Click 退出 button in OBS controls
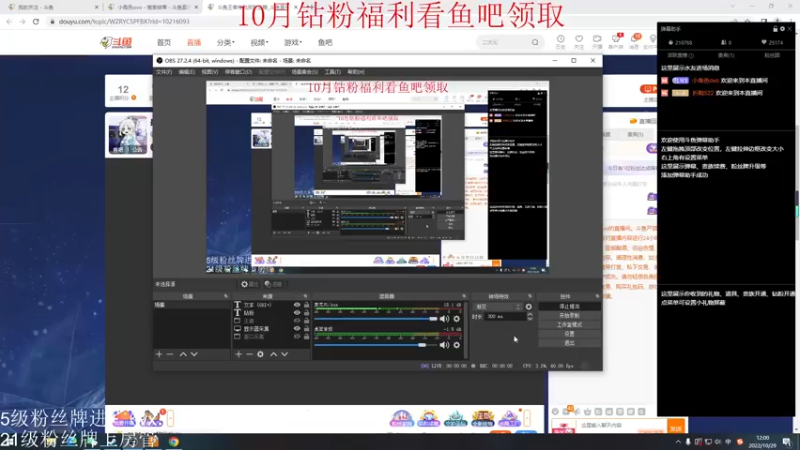Viewport: 800px width, 450px height. coord(569,343)
